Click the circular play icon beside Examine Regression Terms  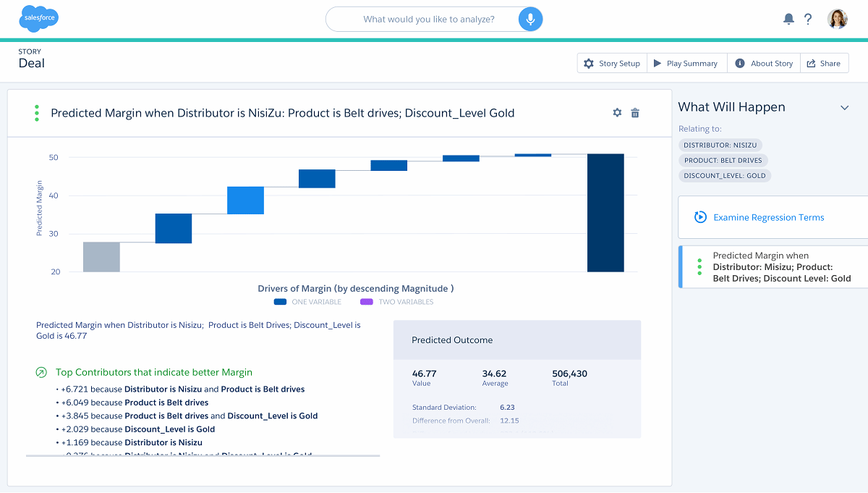pyautogui.click(x=699, y=217)
